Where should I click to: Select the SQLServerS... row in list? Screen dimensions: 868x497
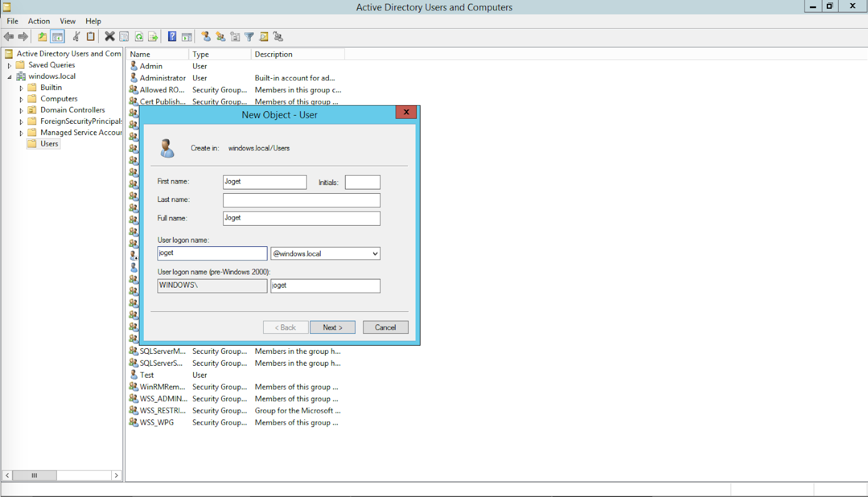coord(235,362)
